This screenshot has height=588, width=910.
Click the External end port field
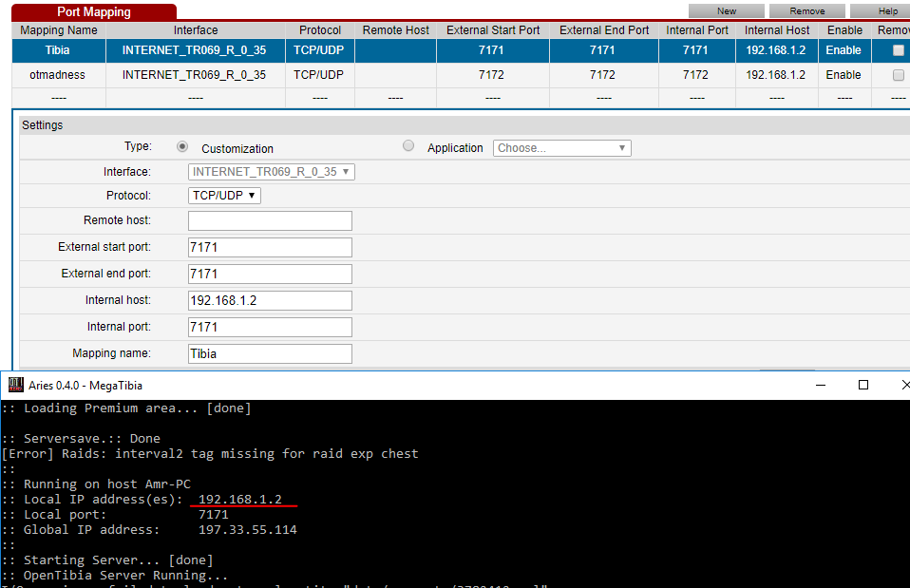coord(270,274)
